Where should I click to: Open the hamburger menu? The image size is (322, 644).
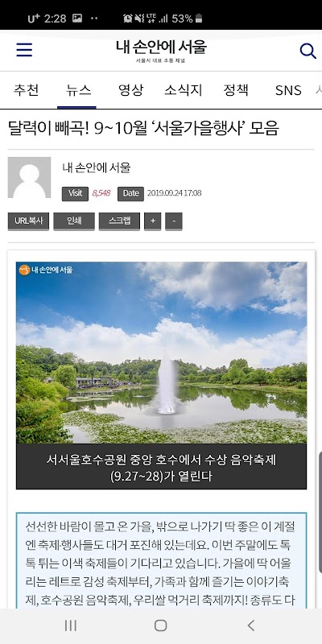[24, 50]
